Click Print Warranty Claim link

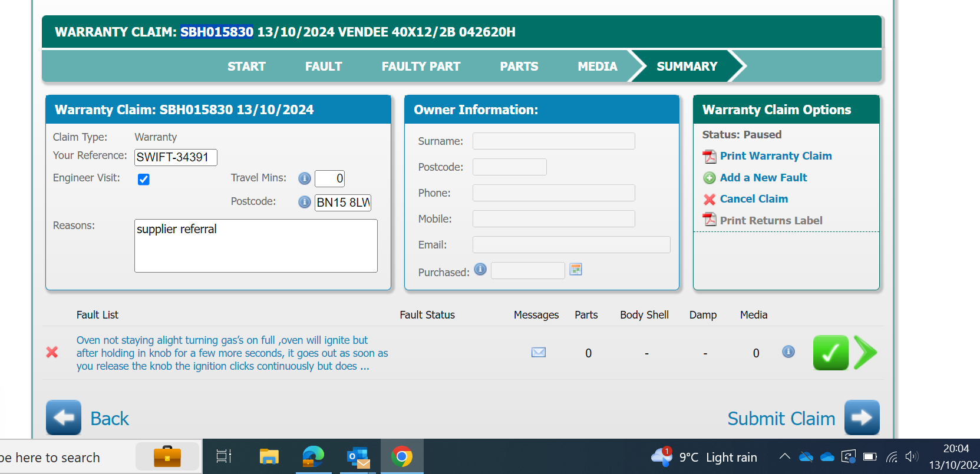pos(776,156)
